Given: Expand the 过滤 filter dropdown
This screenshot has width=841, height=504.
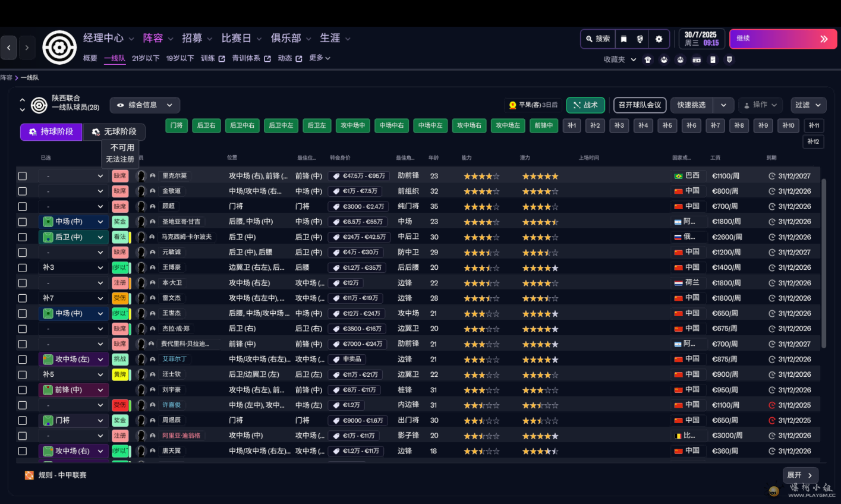Looking at the screenshot, I should (x=808, y=105).
